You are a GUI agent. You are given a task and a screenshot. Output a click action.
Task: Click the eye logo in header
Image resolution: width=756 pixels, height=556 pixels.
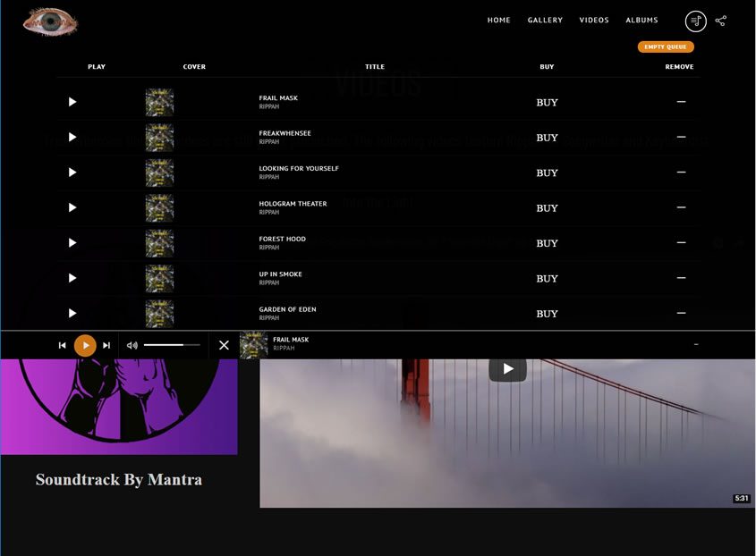click(x=50, y=21)
